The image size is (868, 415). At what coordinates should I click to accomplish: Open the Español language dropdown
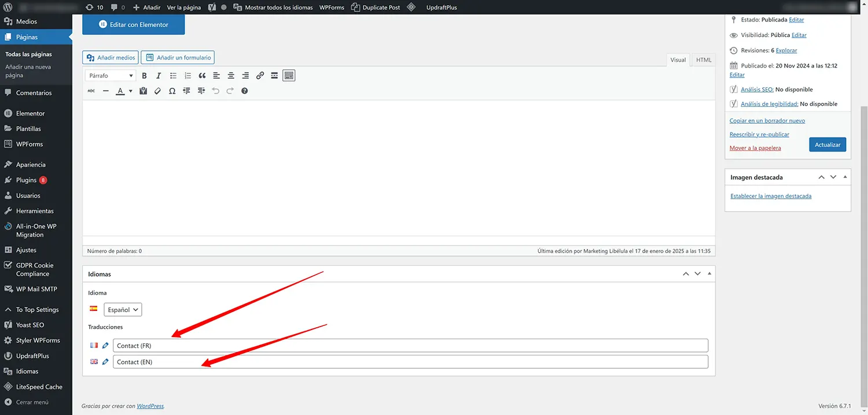[123, 310]
